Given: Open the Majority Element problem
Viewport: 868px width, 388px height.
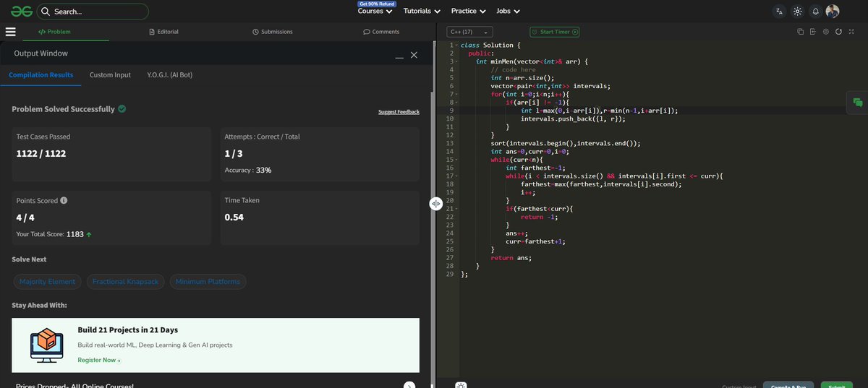Looking at the screenshot, I should 47,282.
